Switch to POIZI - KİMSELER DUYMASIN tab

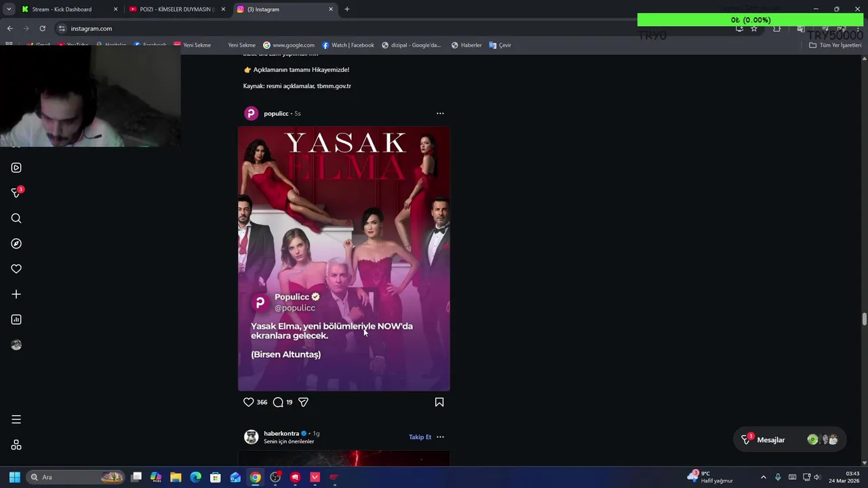pos(178,9)
